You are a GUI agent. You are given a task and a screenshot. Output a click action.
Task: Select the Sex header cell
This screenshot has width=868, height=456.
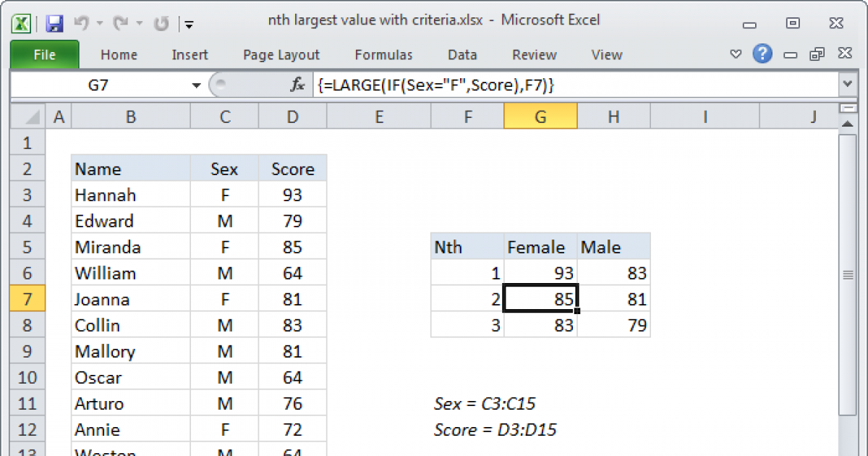[x=224, y=169]
